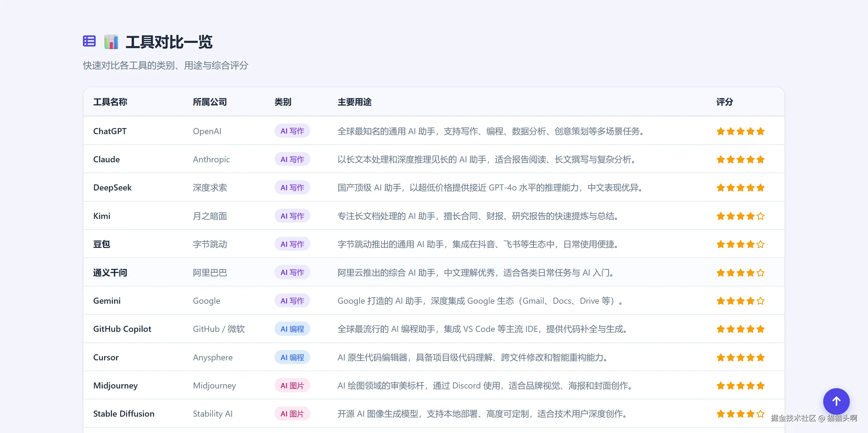Click the Midjourney description mentioning Discord
Screen dimensions: 868x433
pyautogui.click(x=485, y=385)
